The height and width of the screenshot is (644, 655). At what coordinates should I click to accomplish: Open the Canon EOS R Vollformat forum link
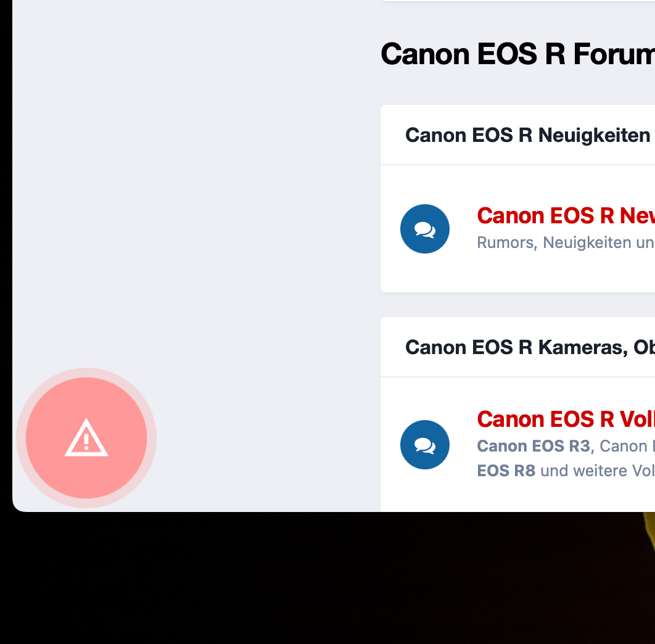[561, 419]
